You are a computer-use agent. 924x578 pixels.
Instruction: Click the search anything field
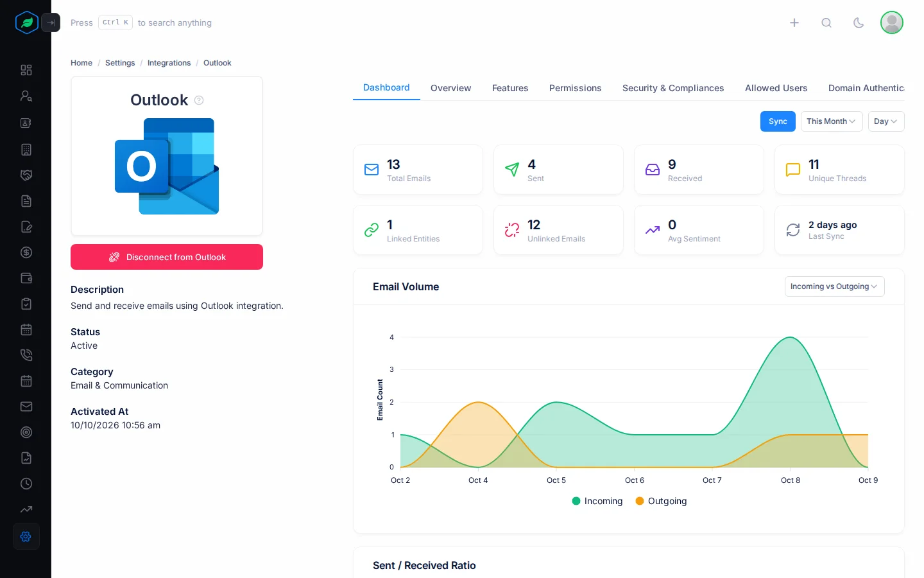click(x=141, y=22)
